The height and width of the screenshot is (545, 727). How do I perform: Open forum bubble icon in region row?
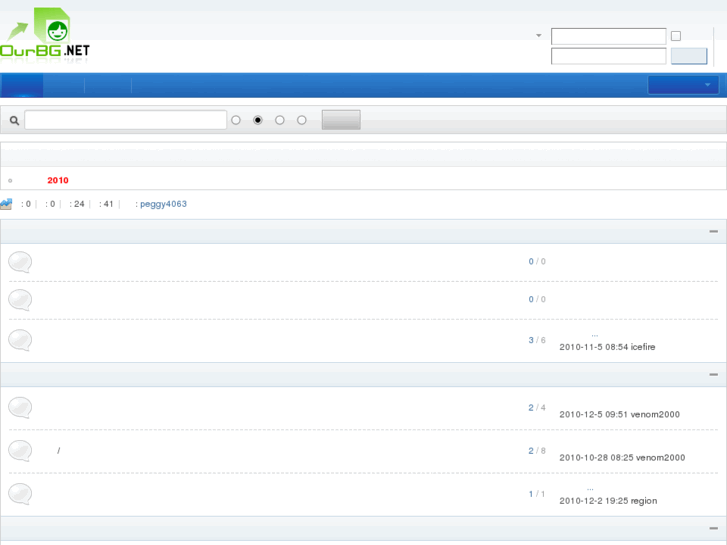20,494
